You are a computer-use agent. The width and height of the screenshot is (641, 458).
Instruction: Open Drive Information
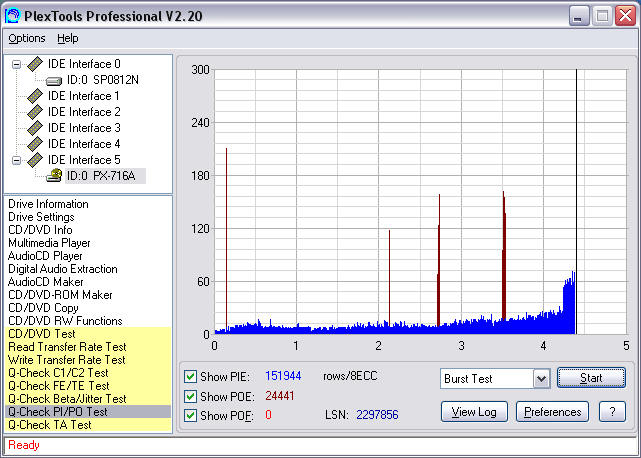point(48,204)
